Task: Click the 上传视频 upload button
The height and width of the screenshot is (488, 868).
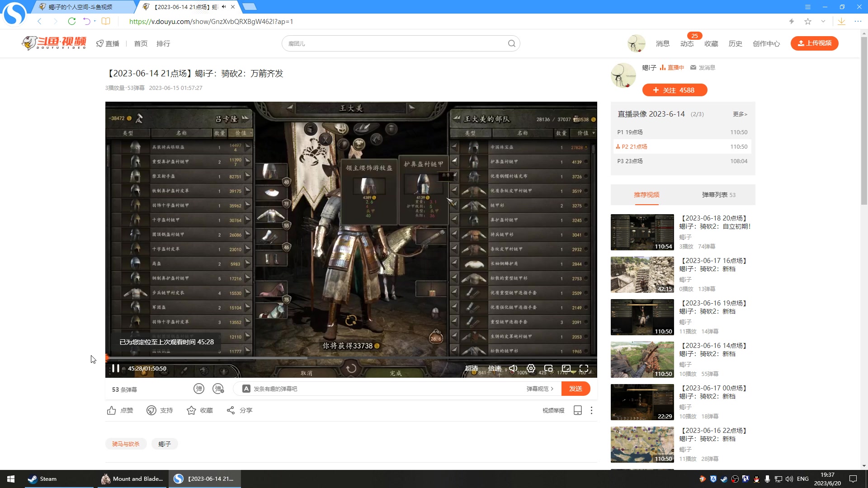Action: pos(815,43)
